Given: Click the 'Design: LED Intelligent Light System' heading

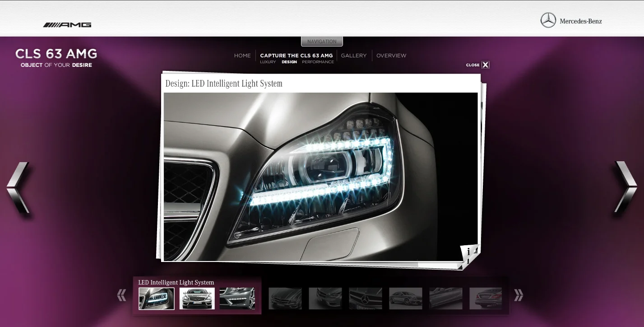Looking at the screenshot, I should [224, 84].
